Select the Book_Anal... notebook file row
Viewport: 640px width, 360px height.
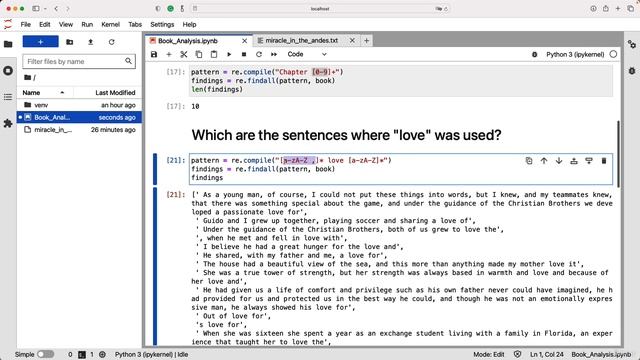coord(79,117)
